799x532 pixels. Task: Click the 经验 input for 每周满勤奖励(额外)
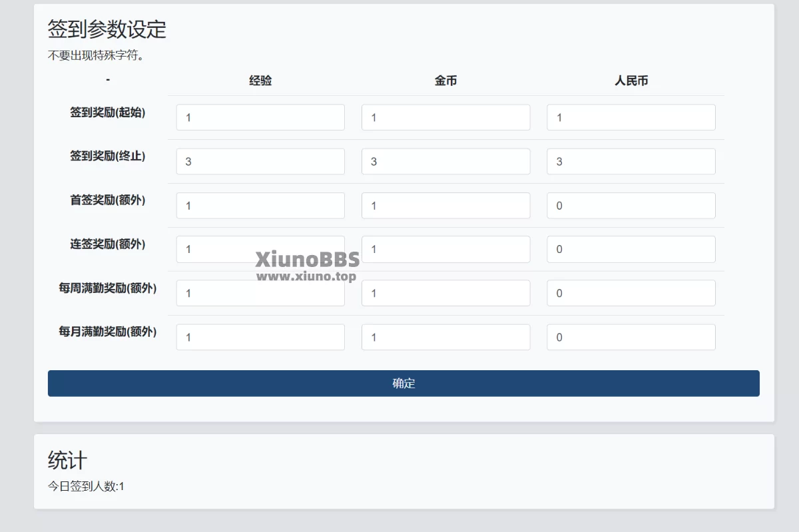coord(260,292)
